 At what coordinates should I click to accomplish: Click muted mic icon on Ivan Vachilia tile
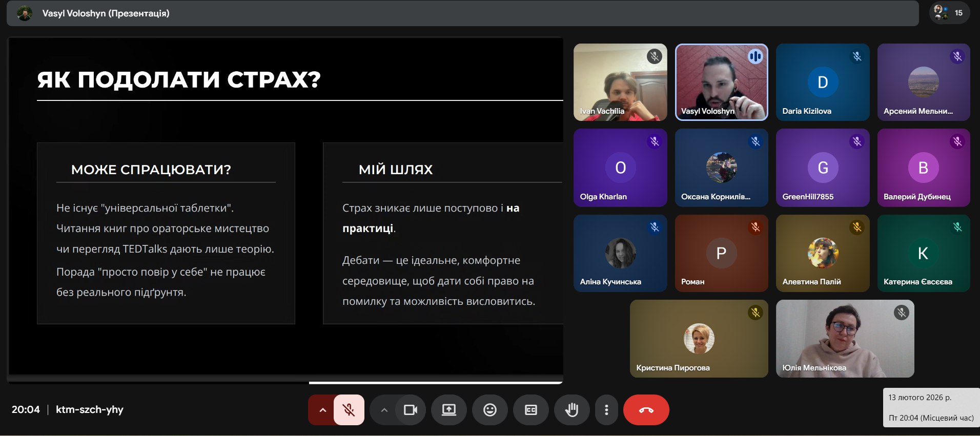coord(654,56)
